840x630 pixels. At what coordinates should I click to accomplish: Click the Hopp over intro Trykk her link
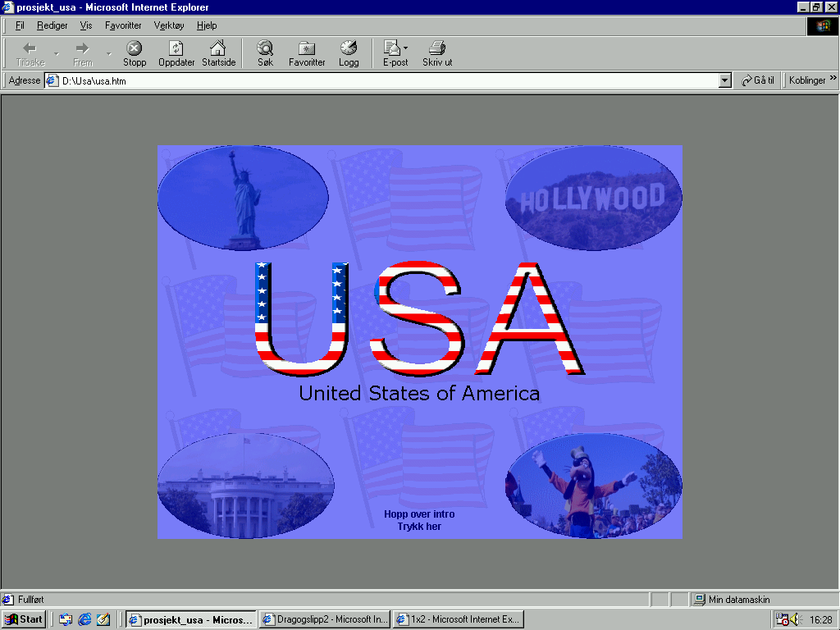419,520
